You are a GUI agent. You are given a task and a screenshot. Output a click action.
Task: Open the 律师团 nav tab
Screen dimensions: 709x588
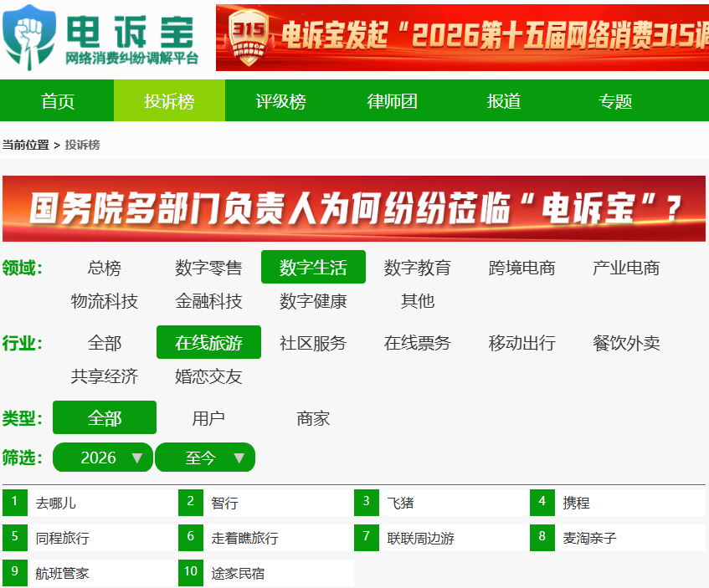(392, 100)
